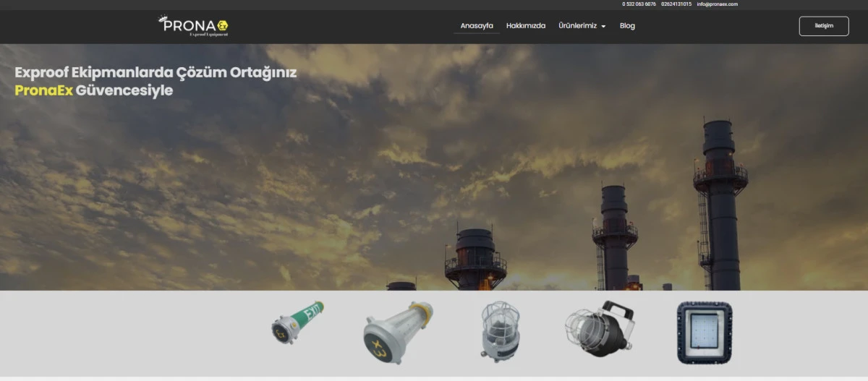This screenshot has width=868, height=381.
Task: Click the phone number 02624131015
Action: coord(676,4)
